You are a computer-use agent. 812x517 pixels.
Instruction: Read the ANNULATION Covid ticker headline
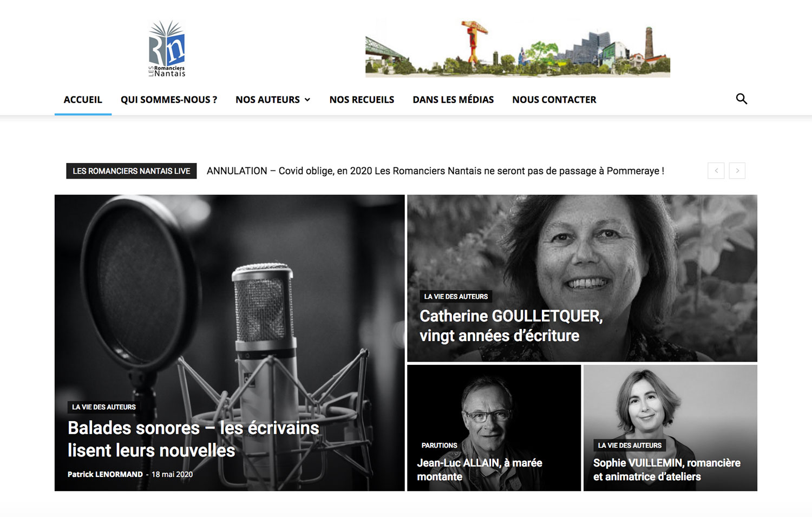tap(435, 171)
